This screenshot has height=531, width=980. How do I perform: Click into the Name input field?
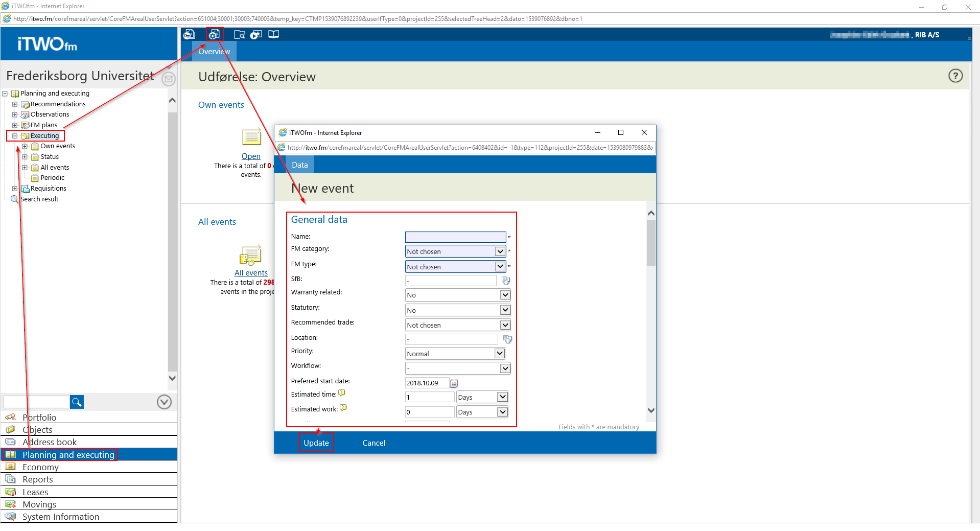[455, 237]
